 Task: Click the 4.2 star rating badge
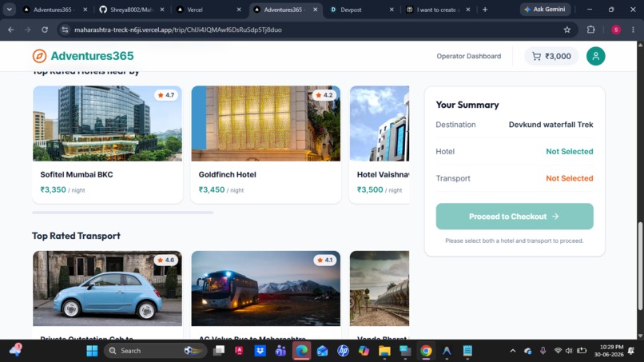324,95
